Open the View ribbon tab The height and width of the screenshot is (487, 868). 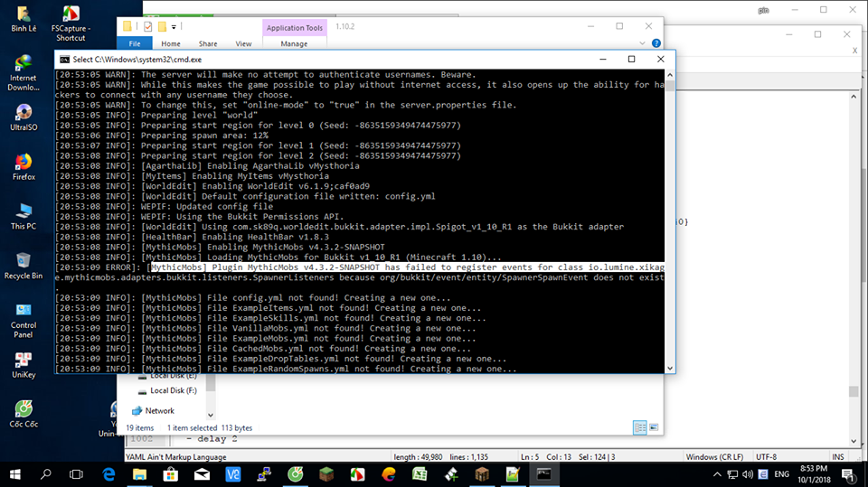coord(243,43)
